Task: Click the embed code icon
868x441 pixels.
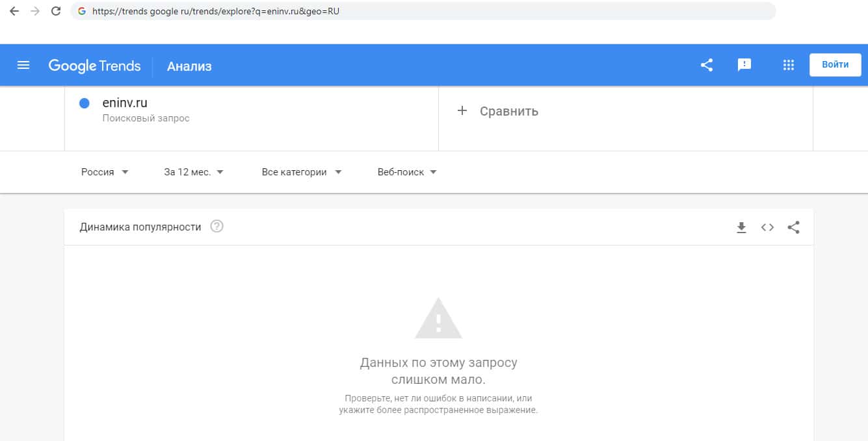Action: point(767,227)
